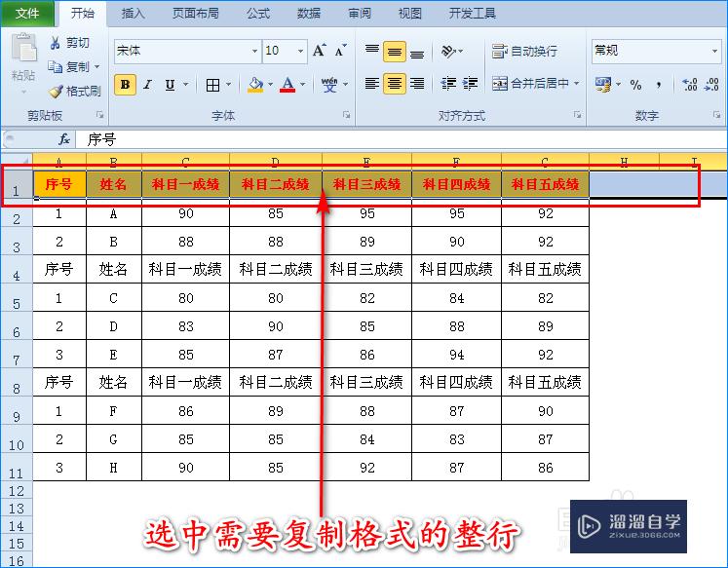The height and width of the screenshot is (568, 728).
Task: Open the 文件 file tab
Action: [x=27, y=13]
